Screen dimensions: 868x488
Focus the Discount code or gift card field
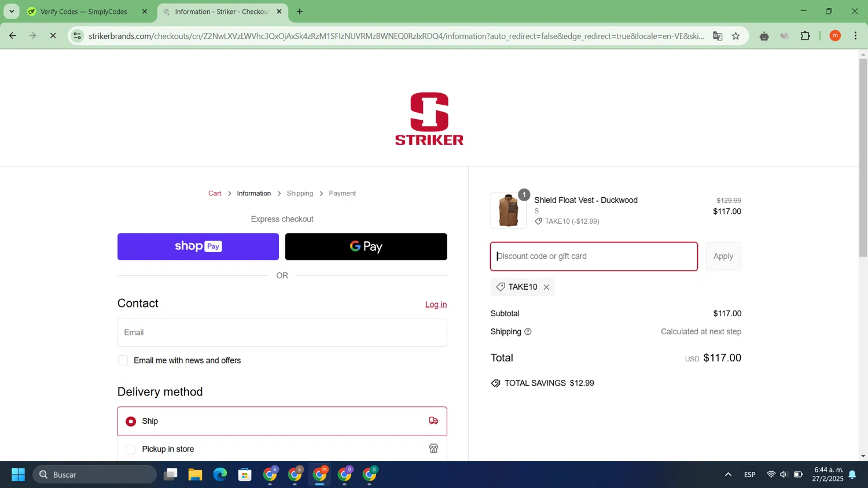pyautogui.click(x=594, y=256)
